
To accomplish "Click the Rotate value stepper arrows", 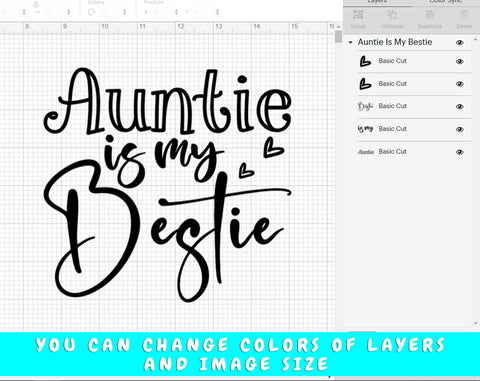I will click(125, 12).
